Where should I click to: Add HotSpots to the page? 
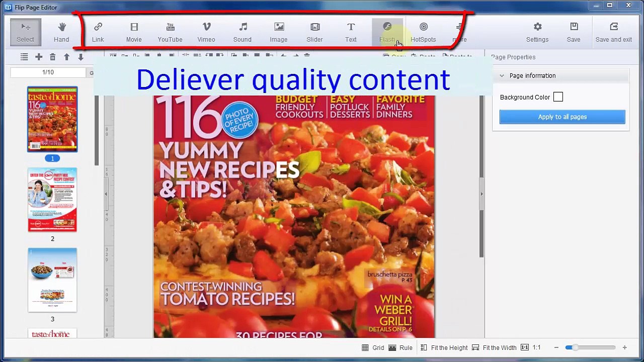click(423, 32)
